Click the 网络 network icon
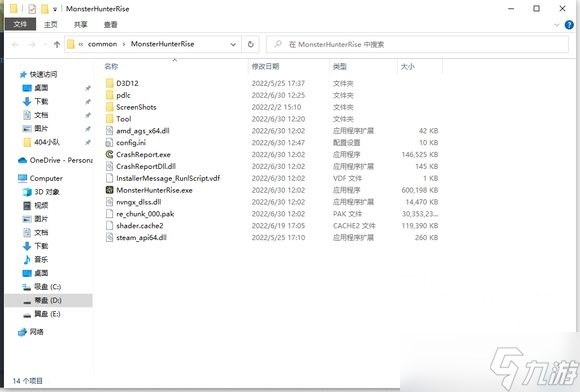The height and width of the screenshot is (392, 580). tap(23, 332)
